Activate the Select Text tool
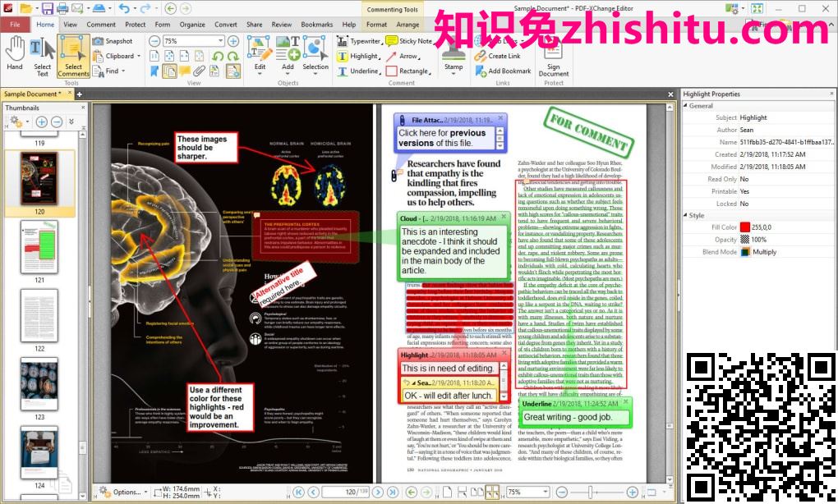This screenshot has width=838, height=504. pos(42,57)
